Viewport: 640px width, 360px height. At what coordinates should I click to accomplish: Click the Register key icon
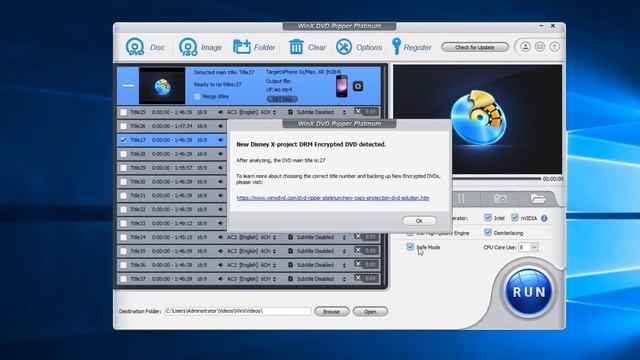point(396,47)
